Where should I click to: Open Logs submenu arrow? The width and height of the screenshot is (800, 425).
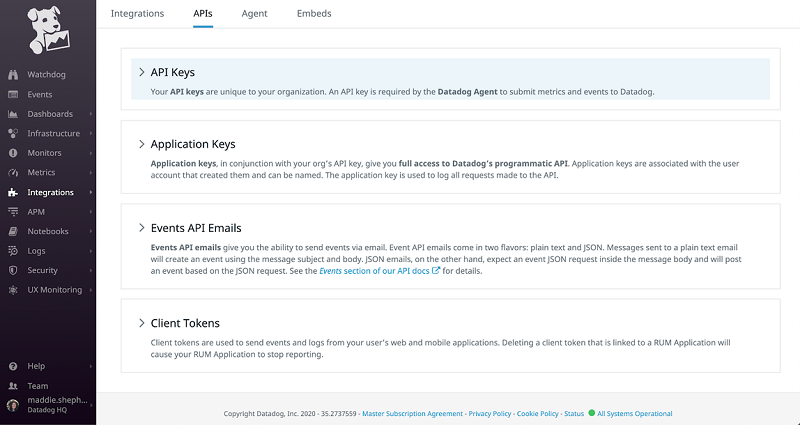(91, 251)
